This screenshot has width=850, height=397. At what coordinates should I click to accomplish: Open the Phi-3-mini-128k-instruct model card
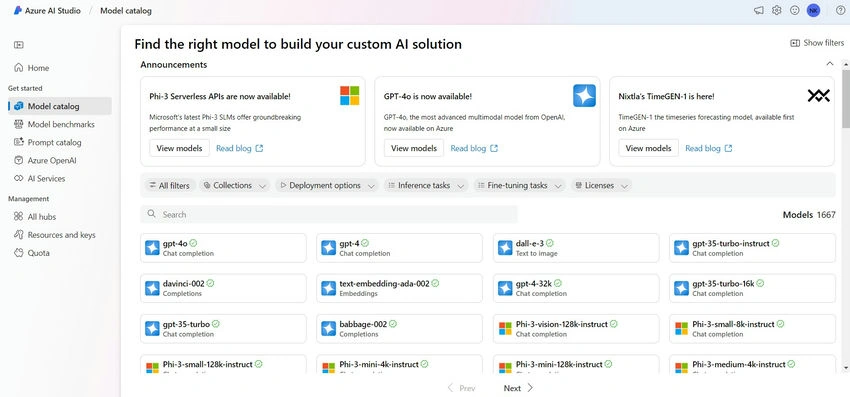coord(576,364)
